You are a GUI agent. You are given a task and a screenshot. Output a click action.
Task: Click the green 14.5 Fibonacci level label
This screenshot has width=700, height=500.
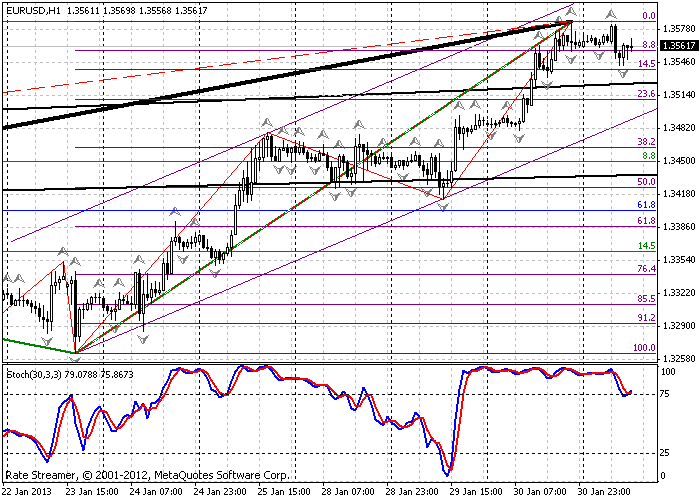coord(646,246)
